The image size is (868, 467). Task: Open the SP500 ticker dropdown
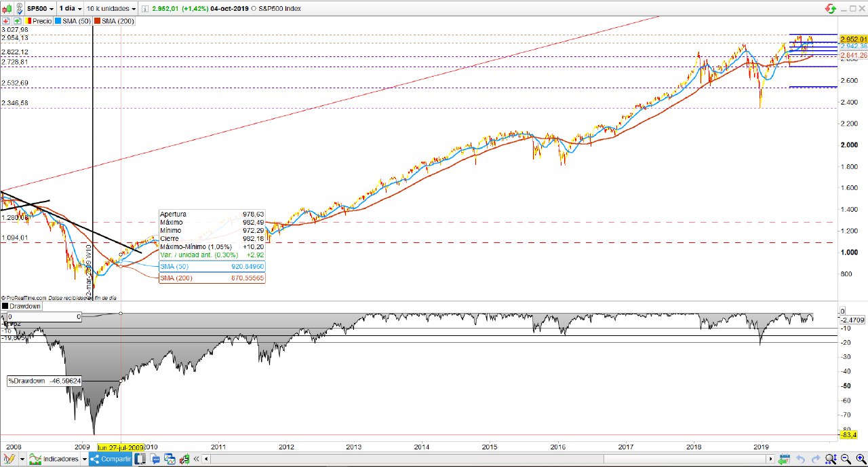[x=40, y=8]
